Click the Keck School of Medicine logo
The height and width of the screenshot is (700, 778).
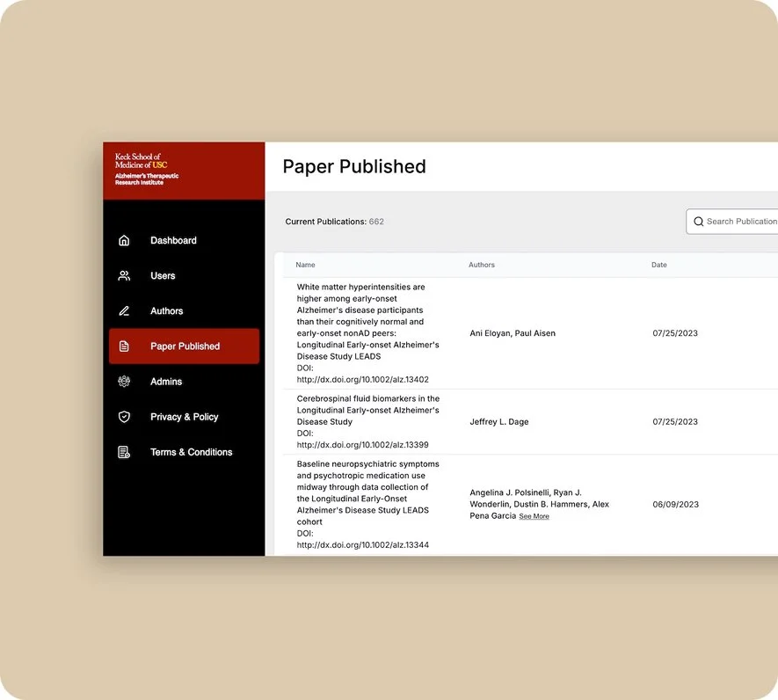point(147,169)
